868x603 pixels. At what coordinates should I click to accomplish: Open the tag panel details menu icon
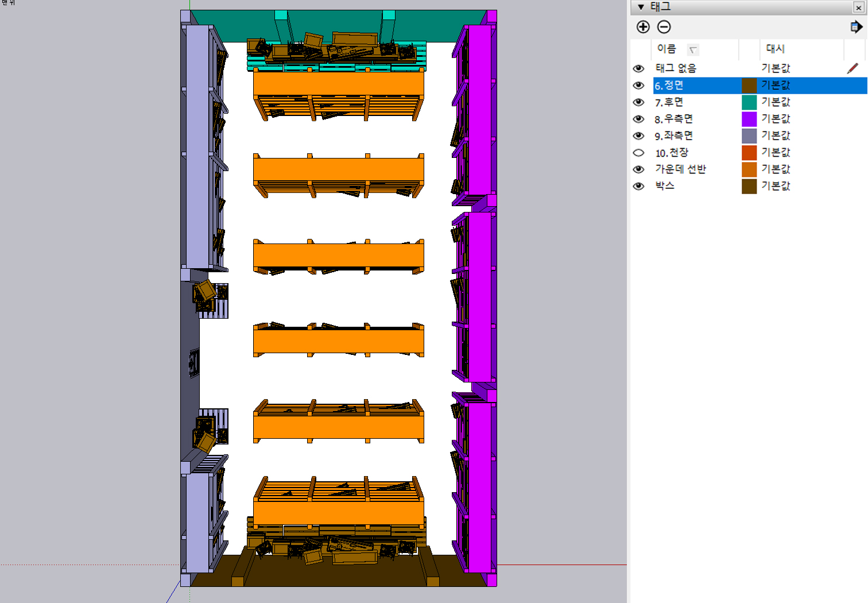pyautogui.click(x=856, y=27)
